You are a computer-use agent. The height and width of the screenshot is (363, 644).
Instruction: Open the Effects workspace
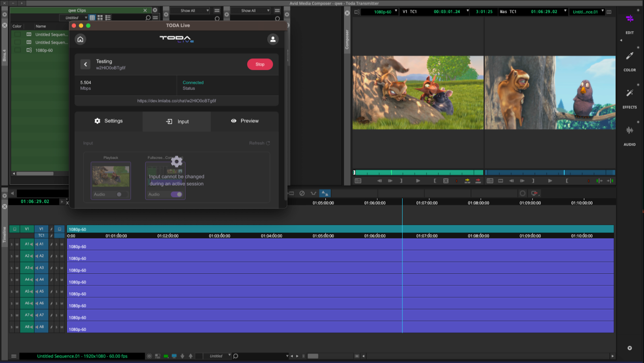pyautogui.click(x=630, y=98)
